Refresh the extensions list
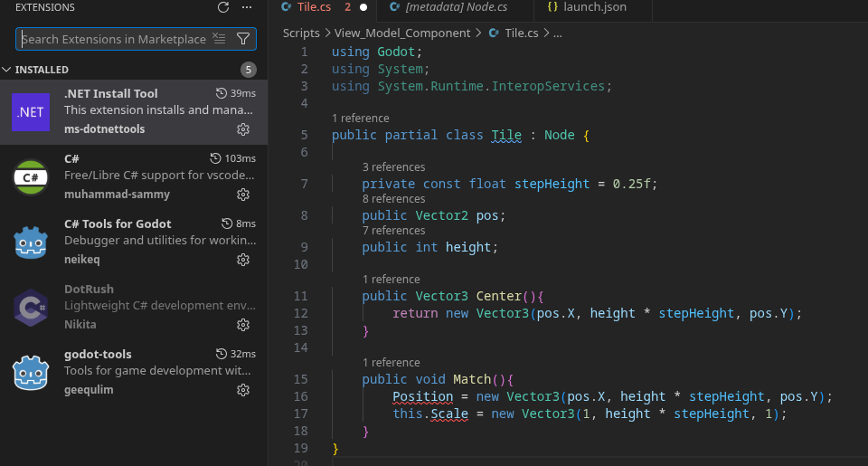The height and width of the screenshot is (466, 868). (223, 7)
